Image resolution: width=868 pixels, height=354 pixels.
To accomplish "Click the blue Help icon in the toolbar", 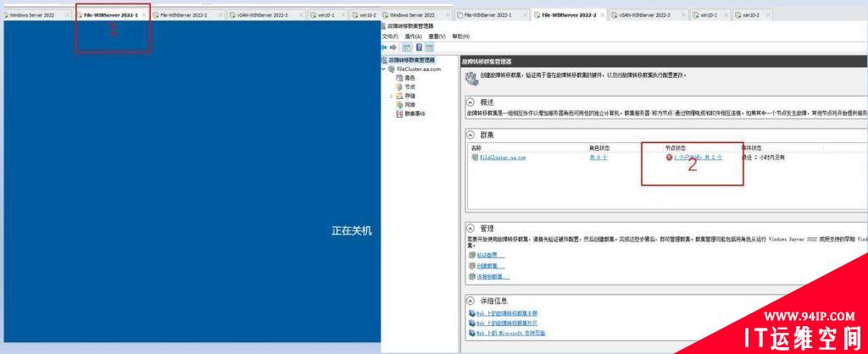I will (x=419, y=47).
